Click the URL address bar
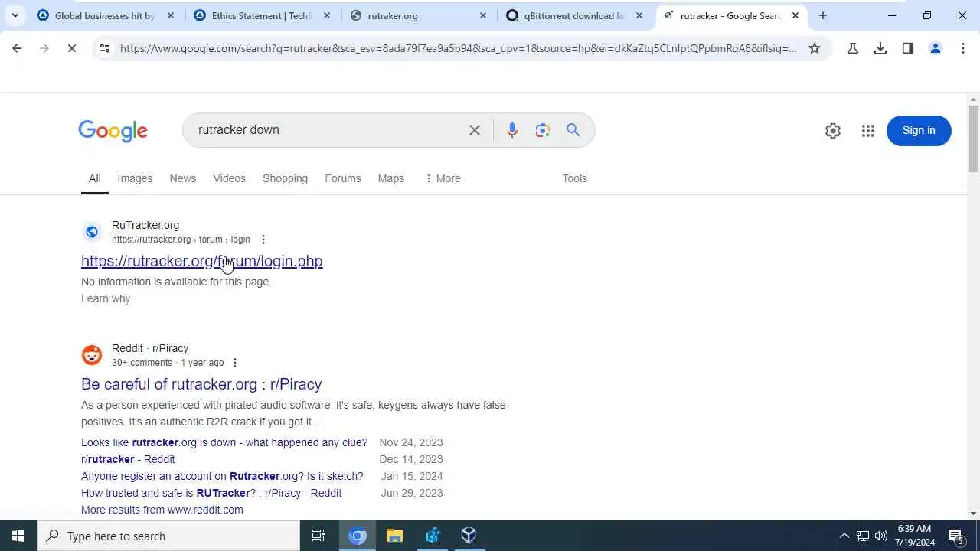Viewport: 980px width, 551px height. pos(458,48)
